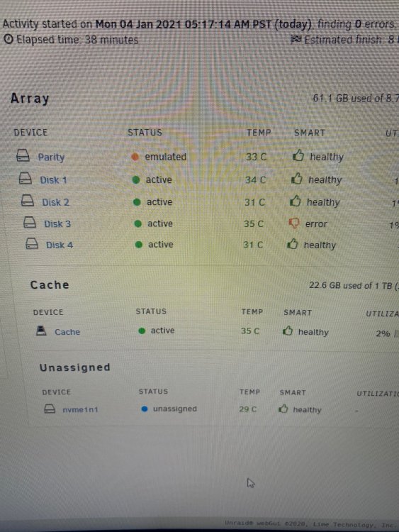Open the nvme1n1 unassigned device link
The width and height of the screenshot is (399, 532).
pos(80,409)
